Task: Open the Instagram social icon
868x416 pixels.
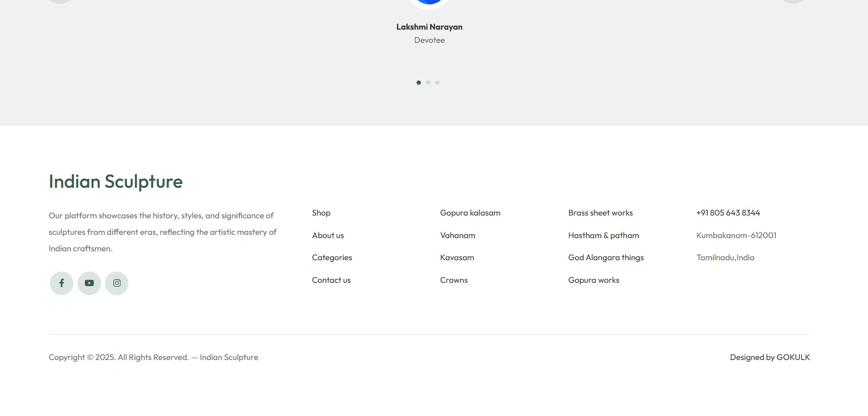Action: coord(117,283)
